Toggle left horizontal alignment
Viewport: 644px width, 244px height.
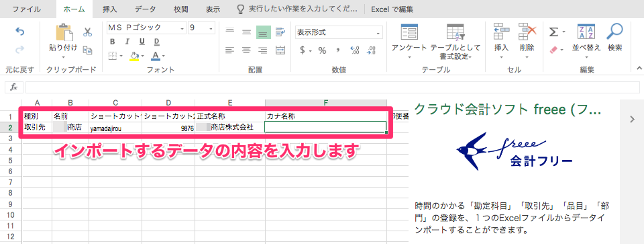coord(230,50)
